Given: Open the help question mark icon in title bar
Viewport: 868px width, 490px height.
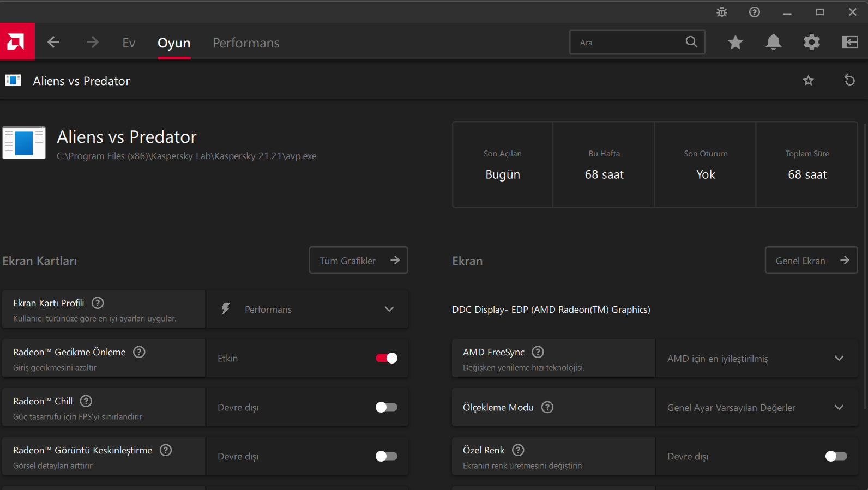Looking at the screenshot, I should (x=755, y=12).
